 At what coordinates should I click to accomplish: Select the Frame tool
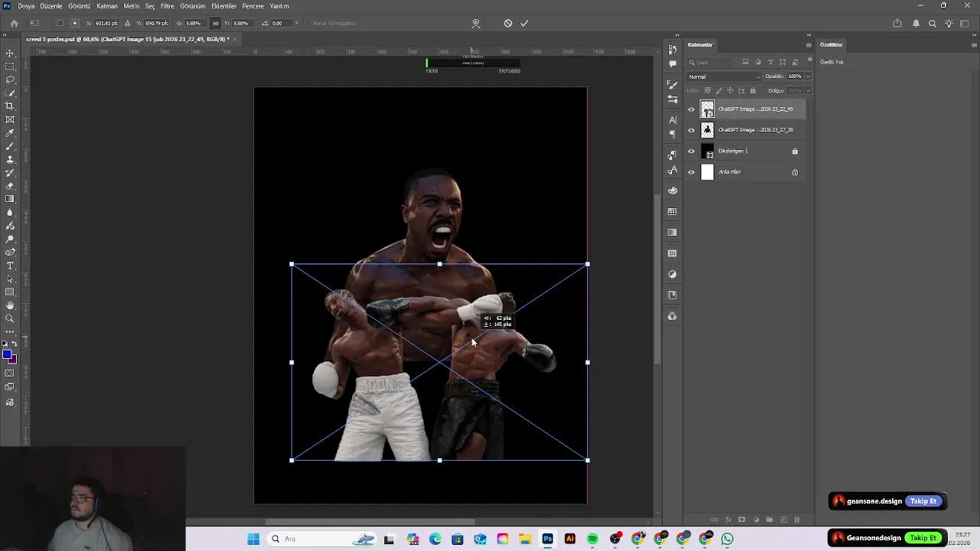click(10, 119)
